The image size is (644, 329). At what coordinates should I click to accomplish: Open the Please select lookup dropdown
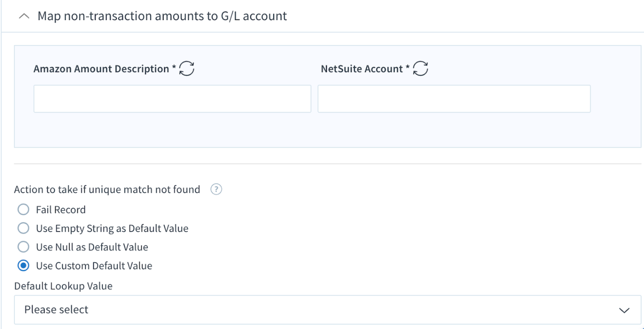click(328, 310)
